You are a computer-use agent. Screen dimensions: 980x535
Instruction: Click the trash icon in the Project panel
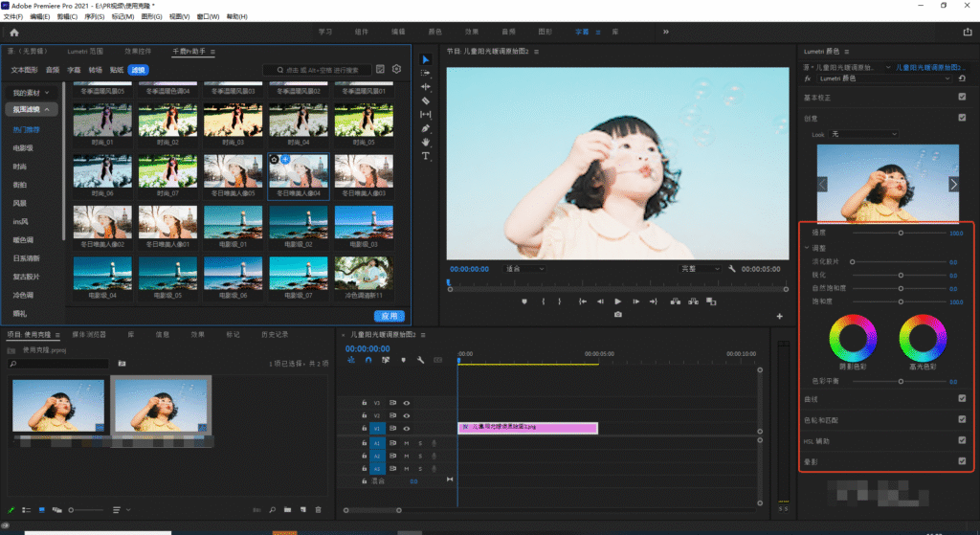tap(318, 510)
